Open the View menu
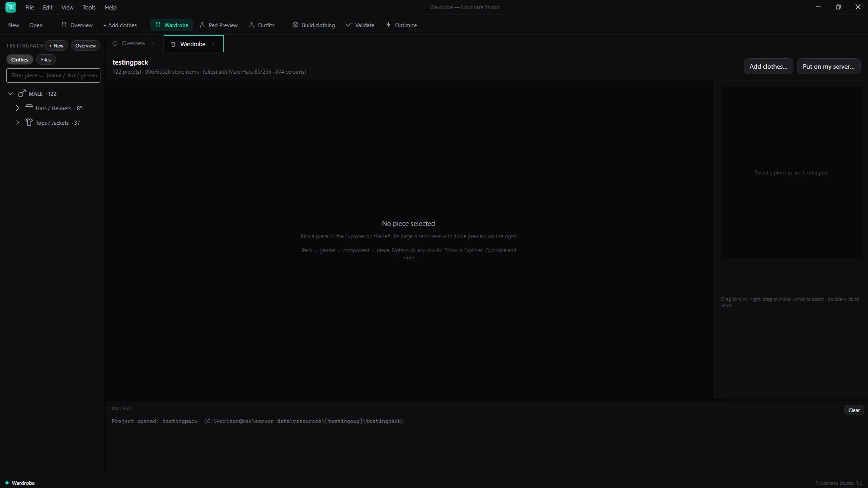Viewport: 868px width, 488px height. coord(67,7)
